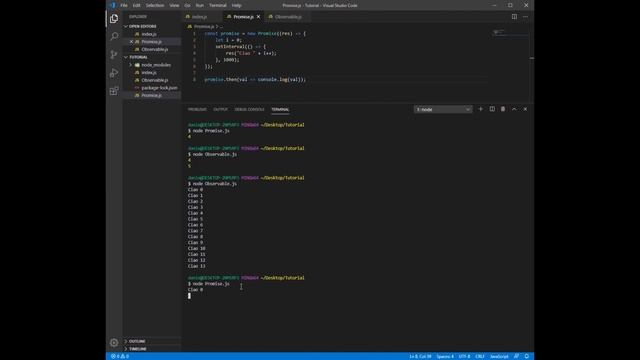Image resolution: width=640 pixels, height=360 pixels.
Task: Maximize the panel size with chevron-up
Action: pos(514,109)
